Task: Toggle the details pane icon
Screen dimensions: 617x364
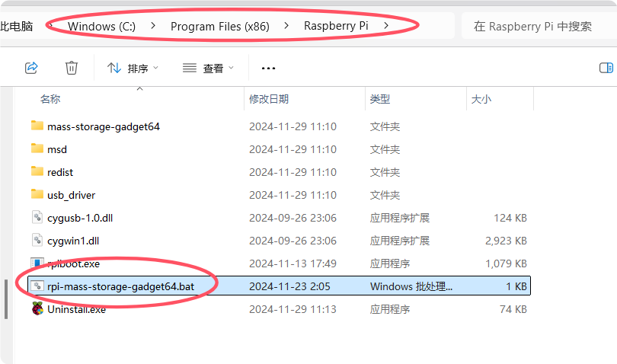Action: click(x=606, y=68)
